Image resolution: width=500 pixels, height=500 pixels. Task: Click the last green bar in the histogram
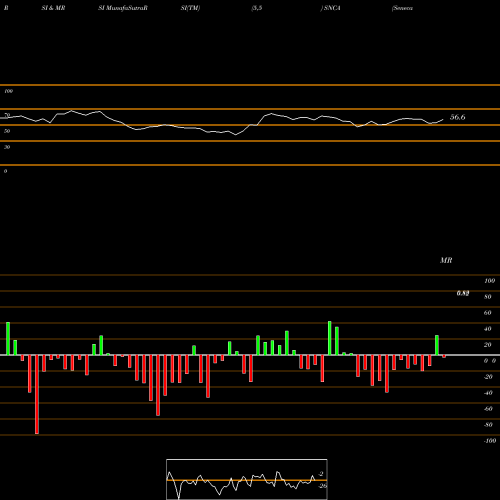point(437,345)
